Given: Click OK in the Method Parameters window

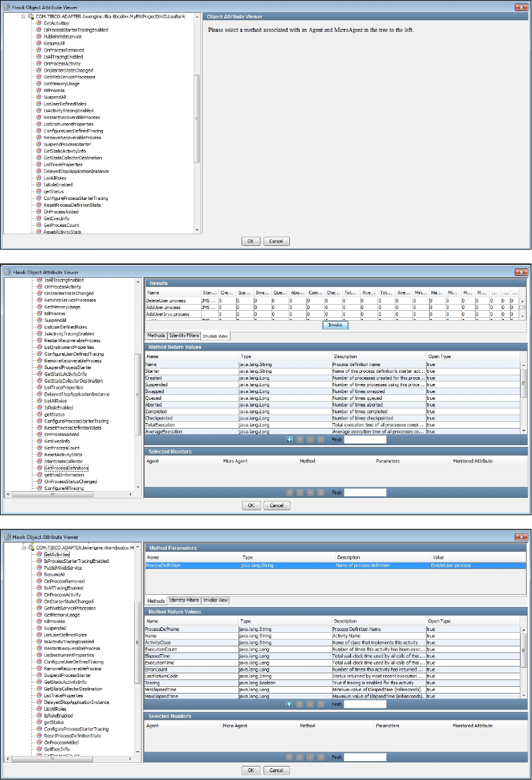Looking at the screenshot, I should [x=250, y=770].
